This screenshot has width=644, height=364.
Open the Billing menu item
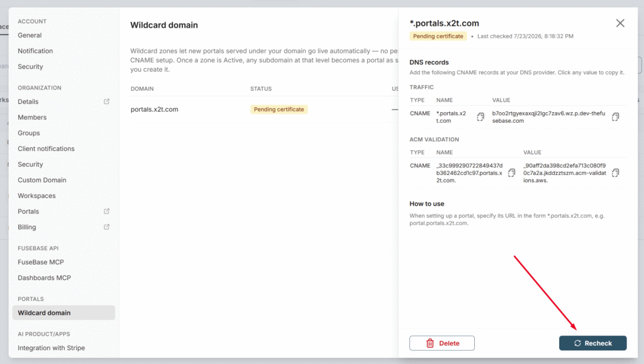tap(26, 227)
